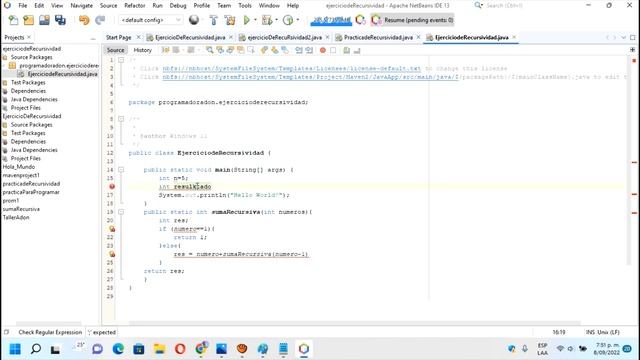This screenshot has height=360, width=640.
Task: Open the default config combo box
Action: coord(150,20)
